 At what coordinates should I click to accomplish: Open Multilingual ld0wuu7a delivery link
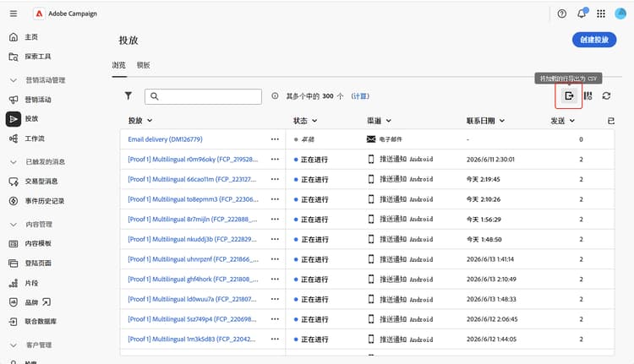[x=192, y=299]
